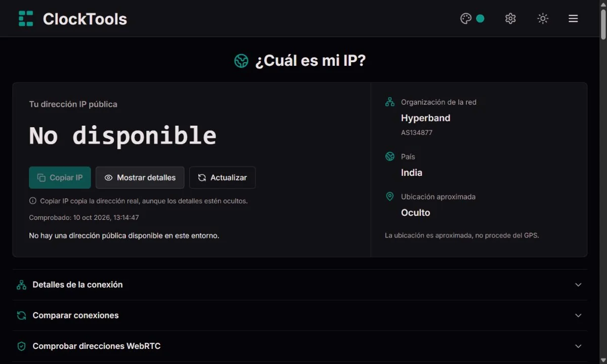Toggle light mode with the sun icon
Screen dimensions: 607x364
[x=543, y=19]
